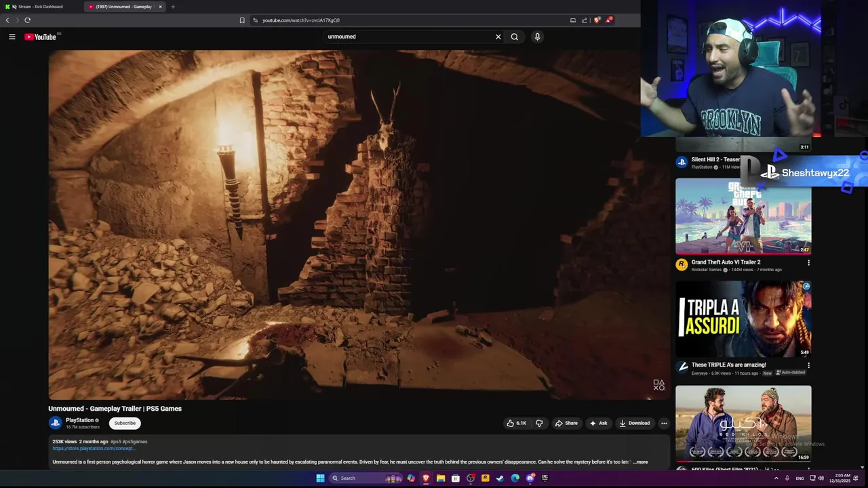This screenshot has width=868, height=488.
Task: Like the video with thumbs up
Action: click(516, 423)
